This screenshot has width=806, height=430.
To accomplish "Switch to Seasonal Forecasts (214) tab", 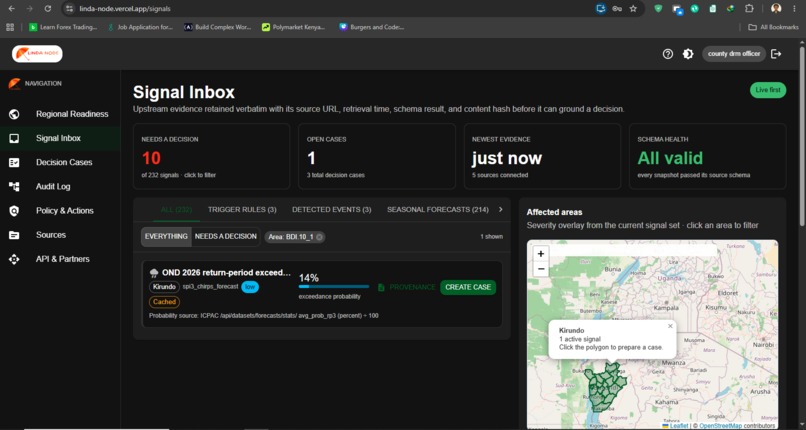I will [x=437, y=210].
